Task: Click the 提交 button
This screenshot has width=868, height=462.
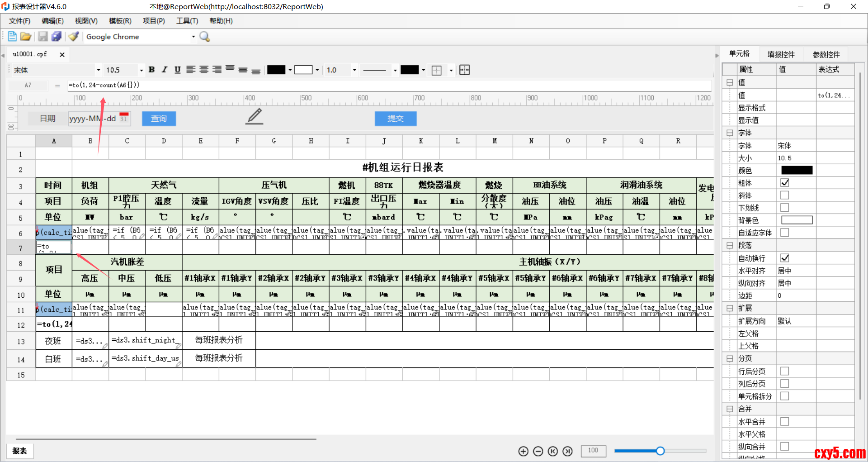Action: (395, 119)
